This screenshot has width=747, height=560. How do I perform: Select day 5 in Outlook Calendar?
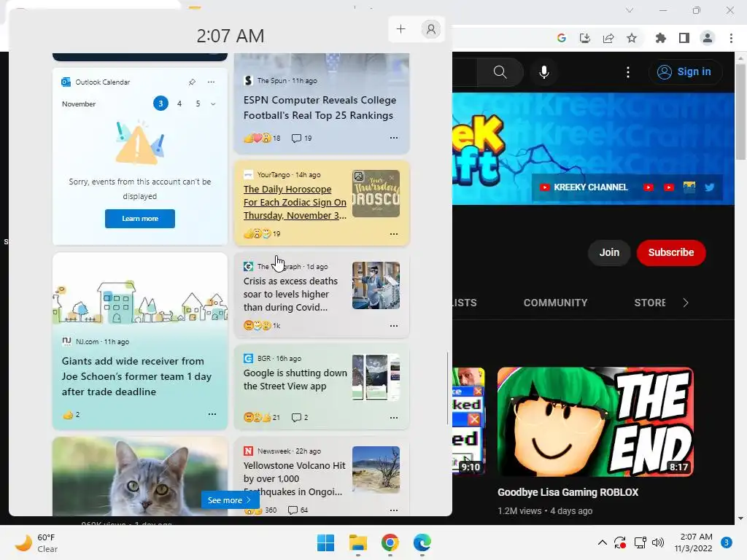pos(198,104)
